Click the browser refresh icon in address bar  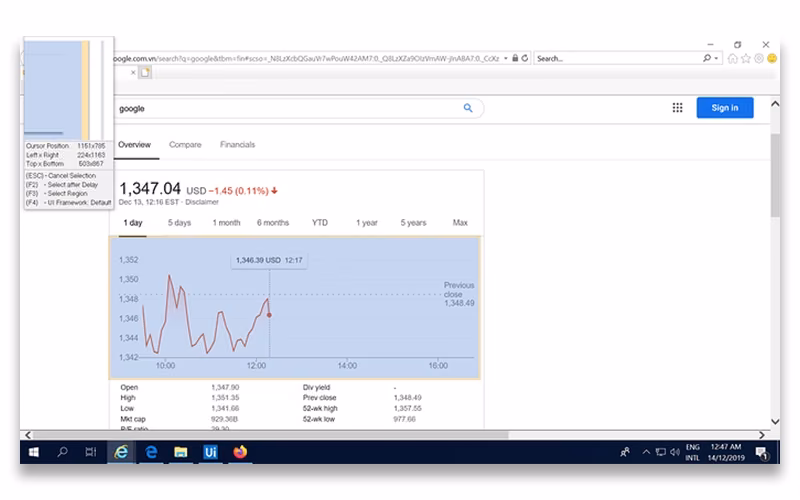click(x=524, y=58)
